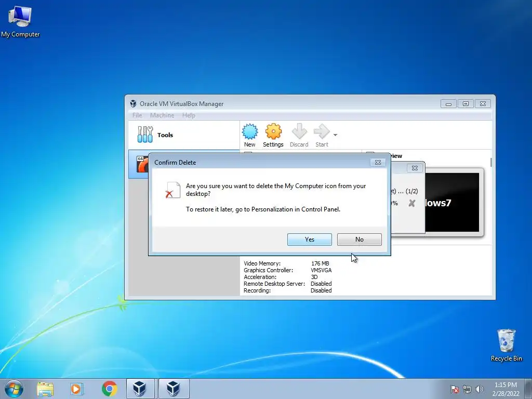Click the Recording label

click(x=257, y=290)
